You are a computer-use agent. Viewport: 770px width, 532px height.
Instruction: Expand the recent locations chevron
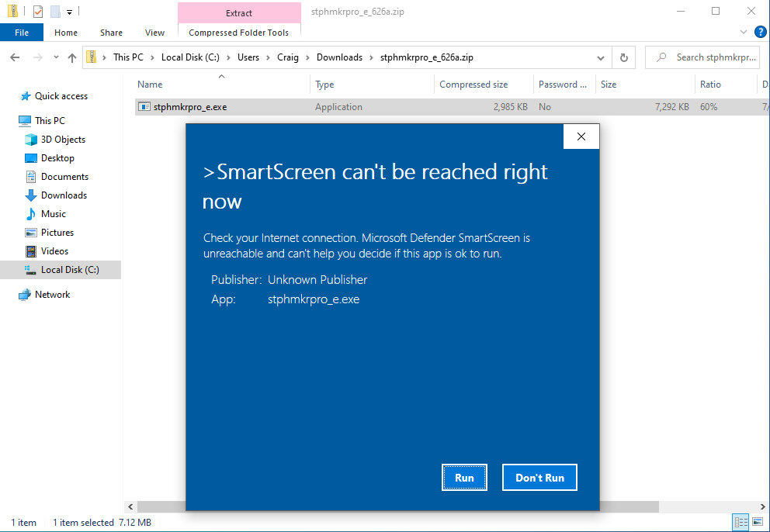pos(55,58)
